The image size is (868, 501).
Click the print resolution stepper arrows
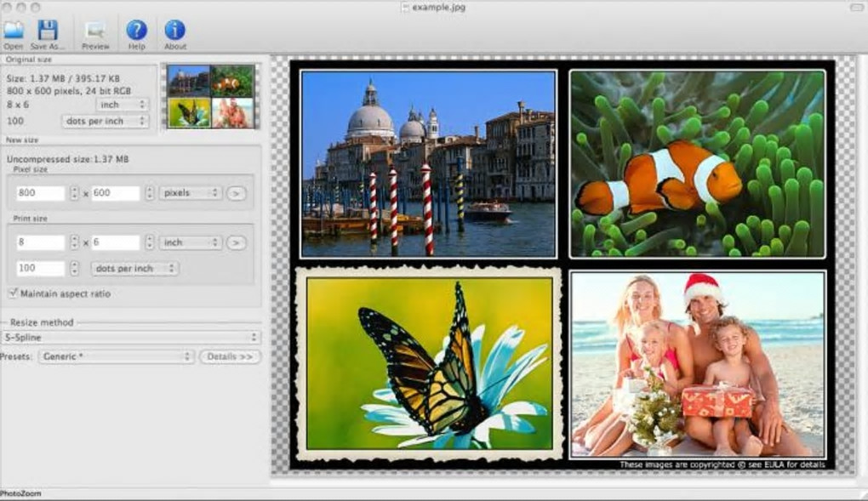(74, 268)
